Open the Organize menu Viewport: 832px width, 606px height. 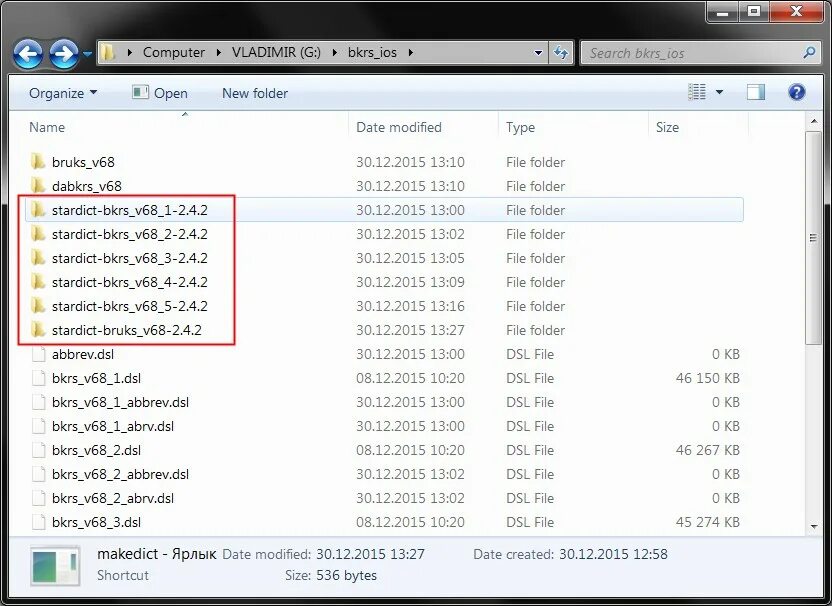coord(63,93)
